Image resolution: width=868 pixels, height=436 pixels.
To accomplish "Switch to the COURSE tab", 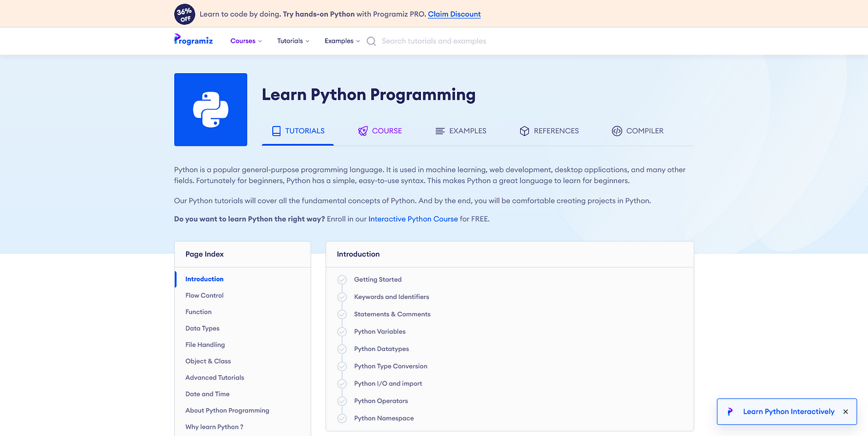I will [380, 131].
